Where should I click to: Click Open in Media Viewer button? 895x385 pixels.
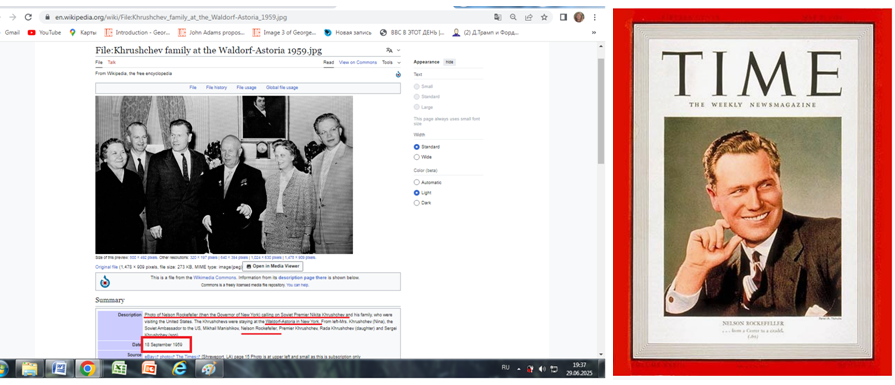(272, 266)
